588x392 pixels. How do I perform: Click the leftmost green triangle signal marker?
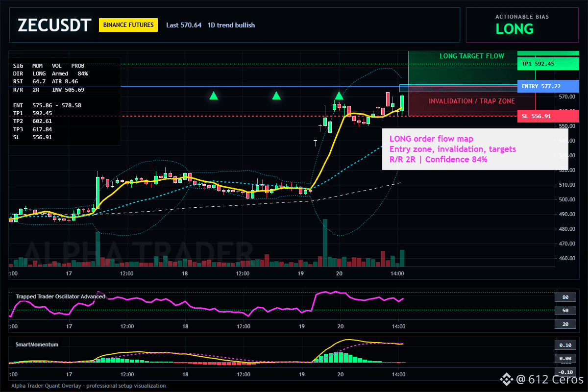[214, 96]
